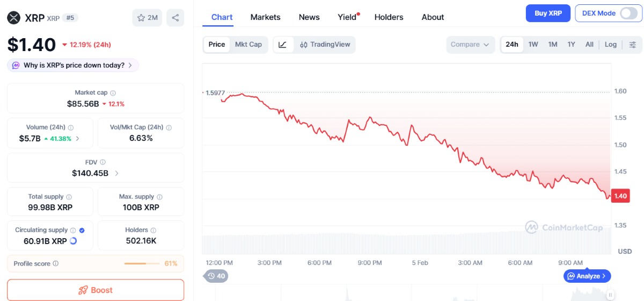Click Volume (24h) info icon
644x301 pixels.
click(71, 128)
